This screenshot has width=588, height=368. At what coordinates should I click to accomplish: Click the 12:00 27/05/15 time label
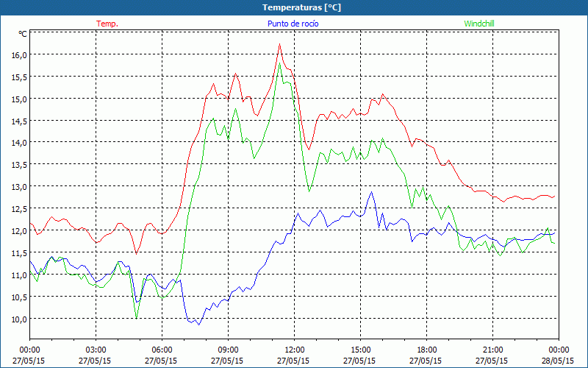(293, 355)
